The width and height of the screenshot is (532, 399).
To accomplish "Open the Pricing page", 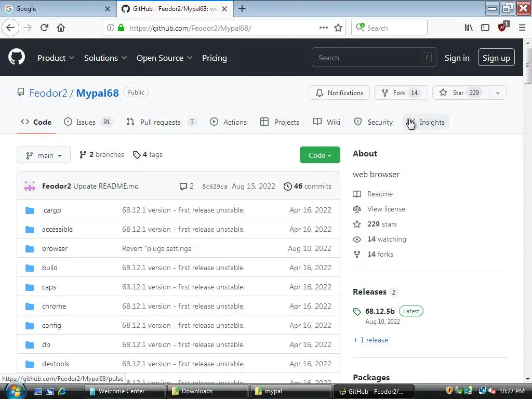I will coord(215,58).
